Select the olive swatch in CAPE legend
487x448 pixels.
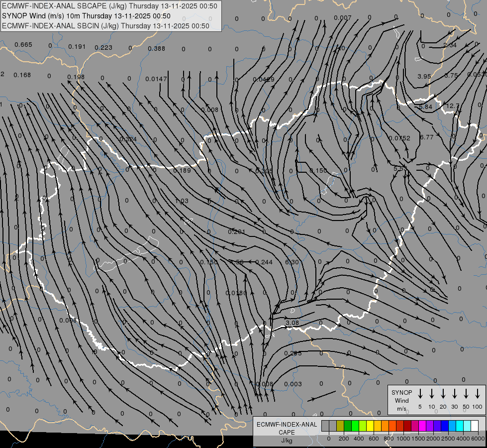tap(340, 426)
